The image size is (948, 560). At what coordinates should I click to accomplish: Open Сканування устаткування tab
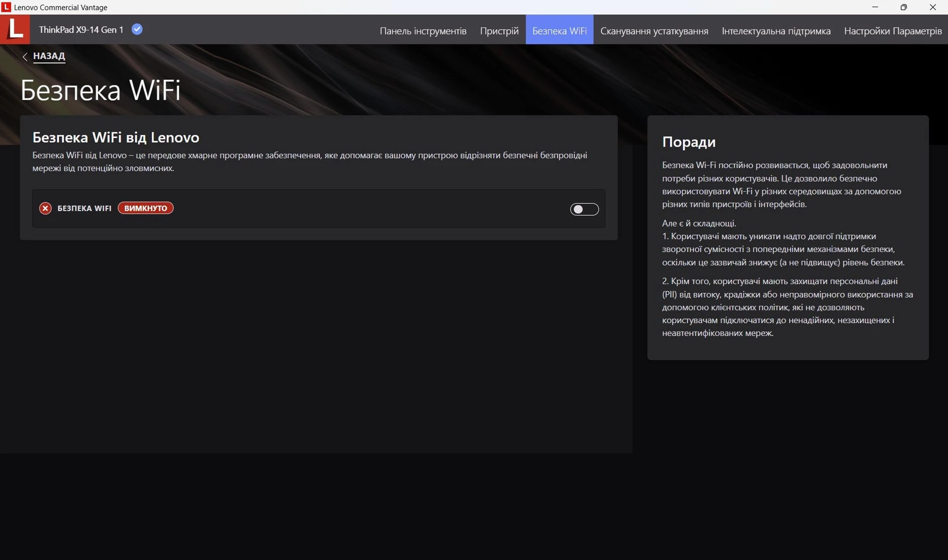click(654, 31)
